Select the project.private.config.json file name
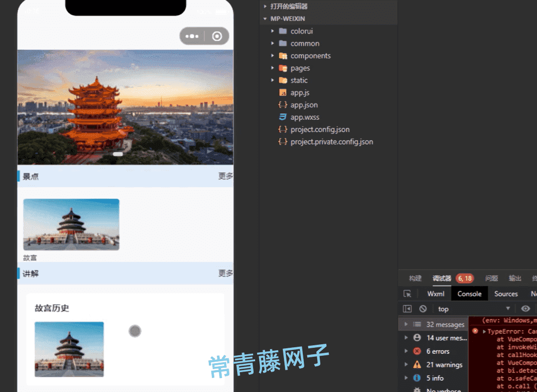This screenshot has height=392, width=537. [x=332, y=142]
